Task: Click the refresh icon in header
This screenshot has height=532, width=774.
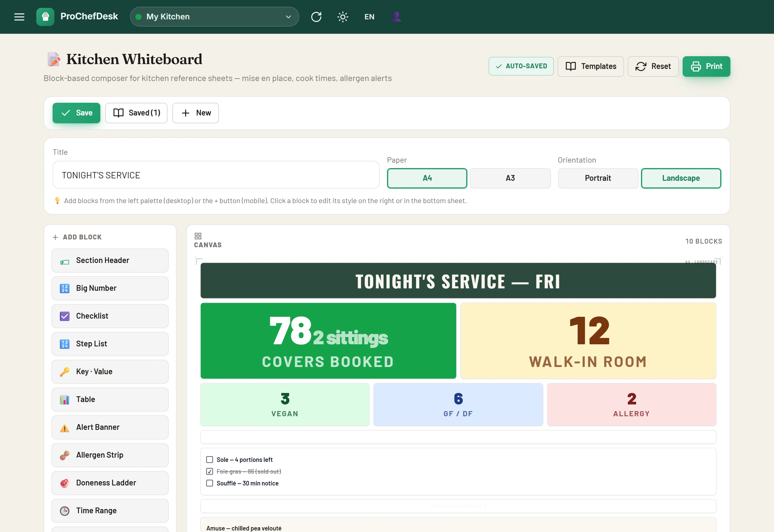Action: click(316, 17)
